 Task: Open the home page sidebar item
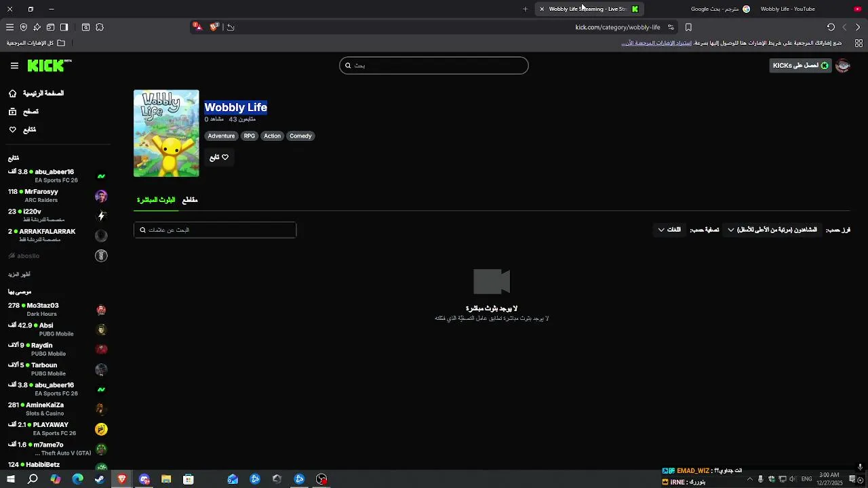37,94
